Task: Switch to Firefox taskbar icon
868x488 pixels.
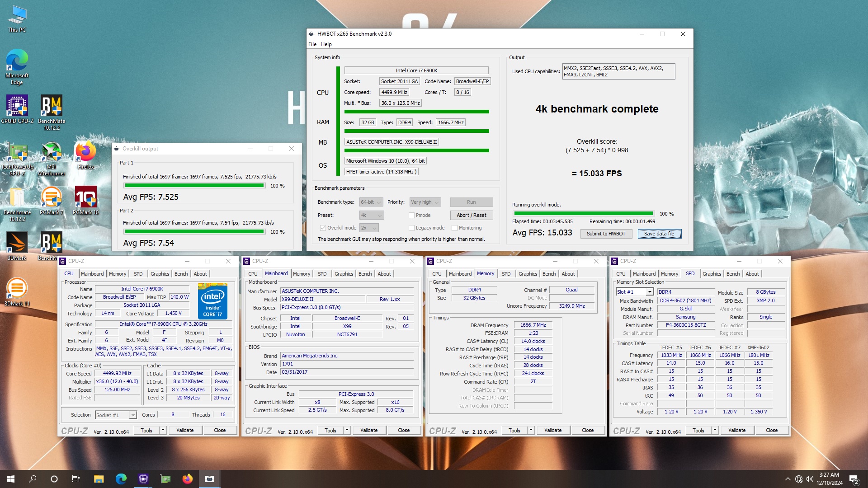Action: pos(188,479)
